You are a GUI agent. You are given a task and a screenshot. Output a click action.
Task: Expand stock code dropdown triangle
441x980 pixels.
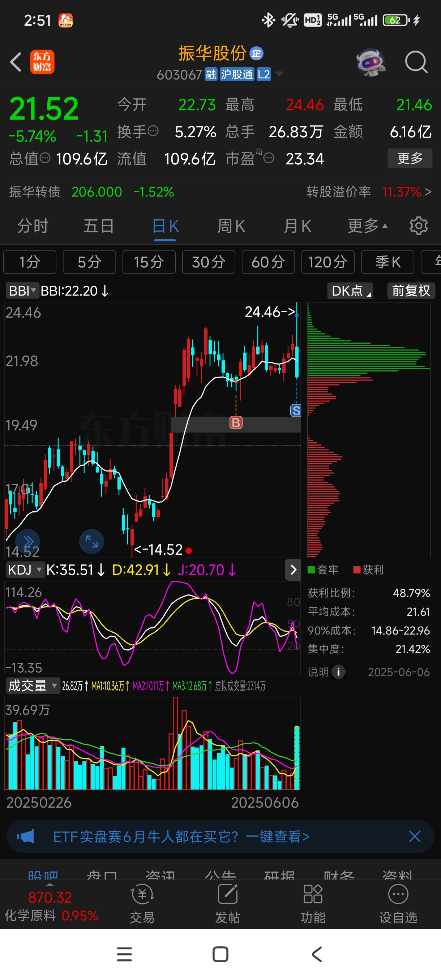[x=279, y=74]
